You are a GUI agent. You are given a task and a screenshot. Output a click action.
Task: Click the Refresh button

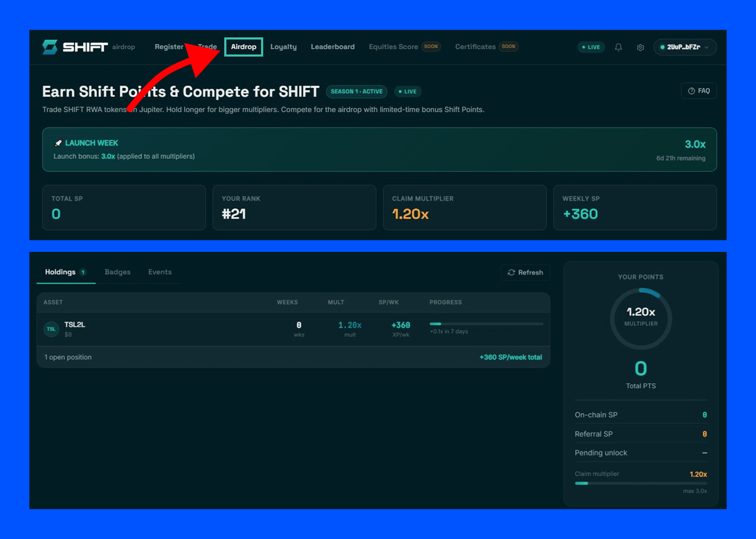(x=525, y=273)
